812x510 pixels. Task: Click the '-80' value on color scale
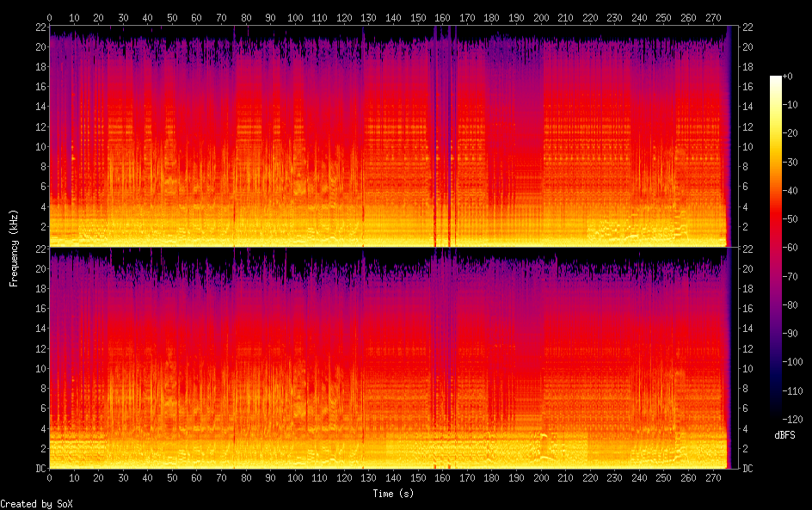790,305
